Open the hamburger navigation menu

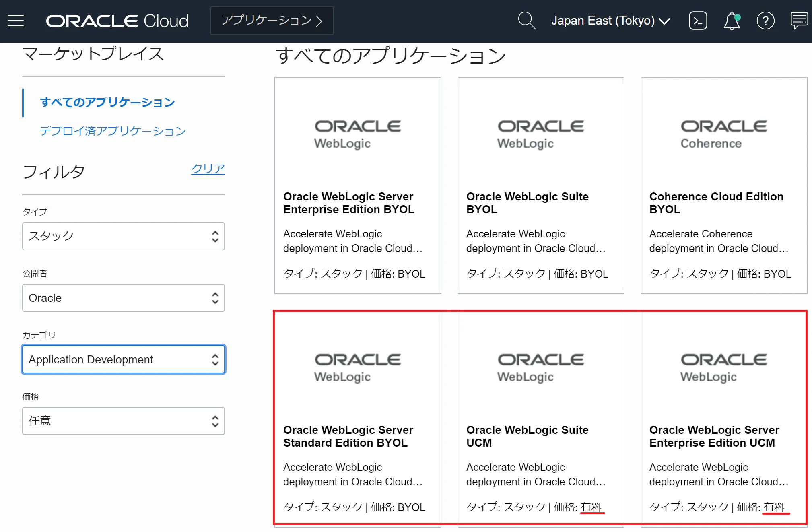[x=16, y=21]
